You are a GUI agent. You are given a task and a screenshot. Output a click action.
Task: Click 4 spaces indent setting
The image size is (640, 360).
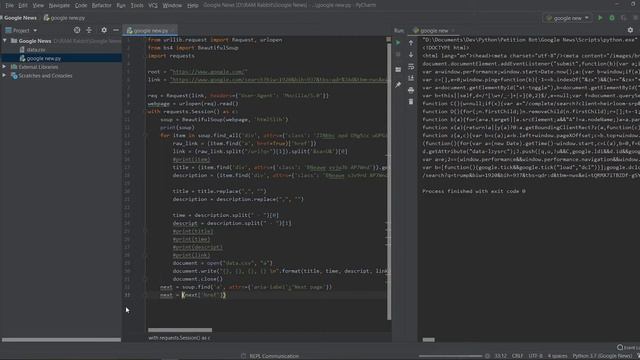pyautogui.click(x=558, y=356)
